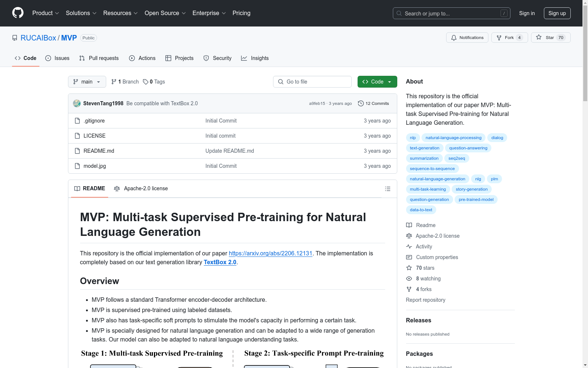Select the repository icon beside RUCAIBox
588x368 pixels.
(x=15, y=38)
